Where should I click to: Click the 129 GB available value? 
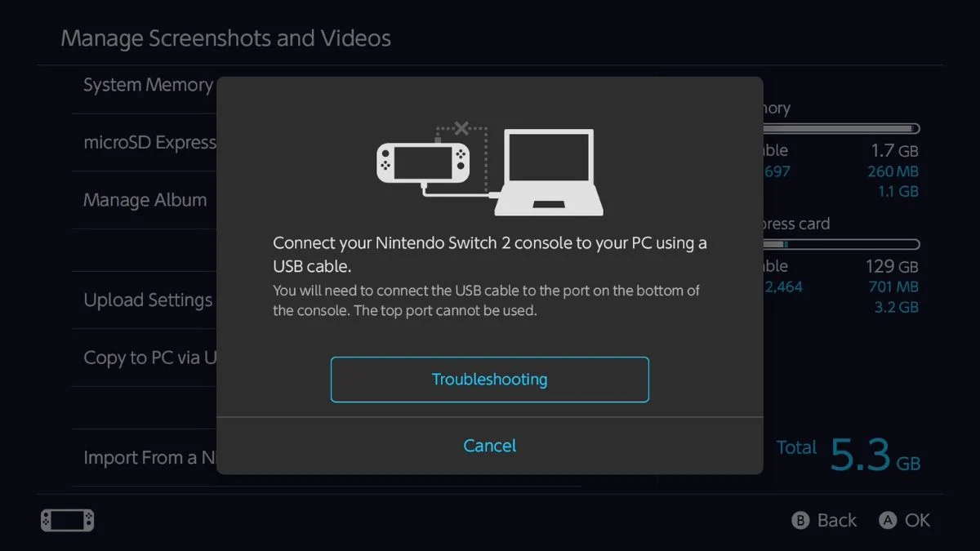point(892,266)
